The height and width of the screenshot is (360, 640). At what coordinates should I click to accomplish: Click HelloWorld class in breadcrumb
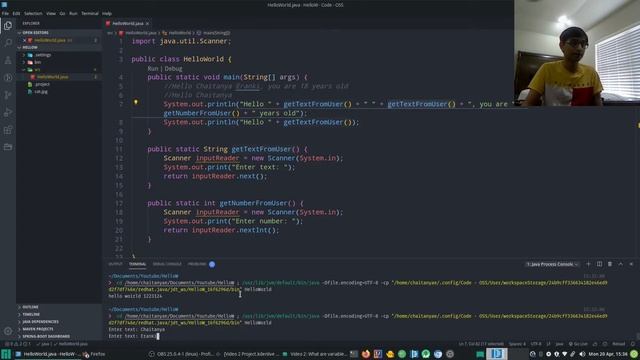pyautogui.click(x=180, y=33)
